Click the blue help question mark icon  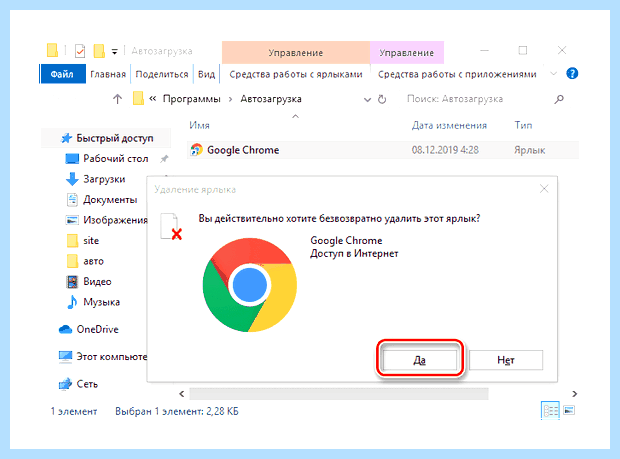click(x=572, y=74)
